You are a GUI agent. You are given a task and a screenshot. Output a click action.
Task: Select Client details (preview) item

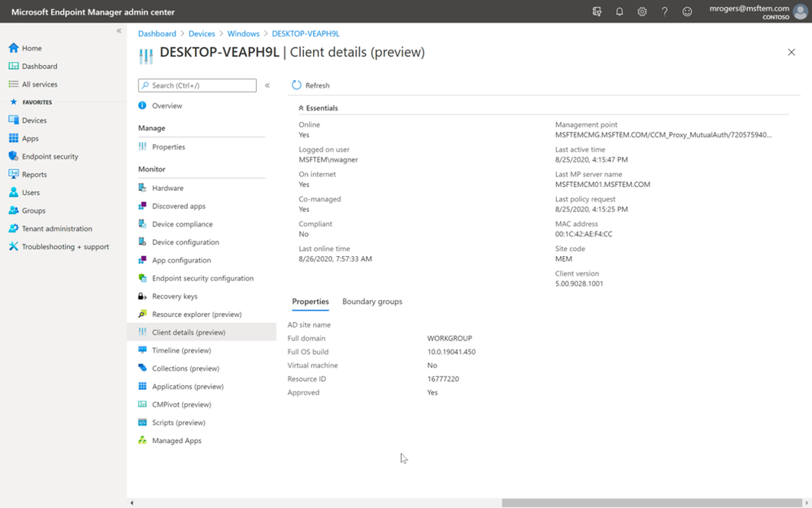point(202,332)
